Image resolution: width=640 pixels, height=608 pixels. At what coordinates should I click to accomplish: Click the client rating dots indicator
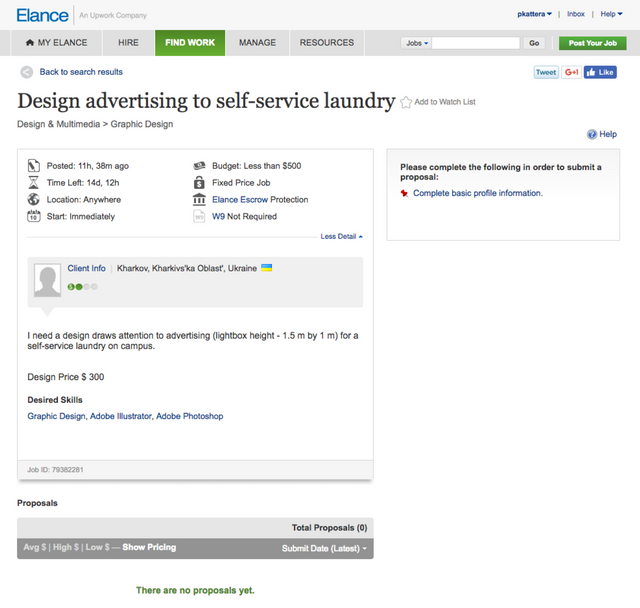[82, 287]
